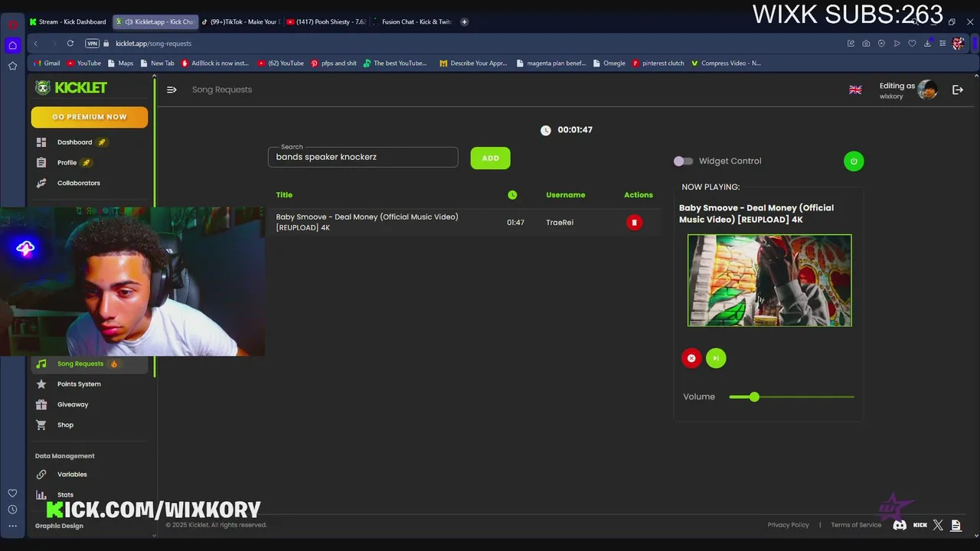Click the sidebar history clock icon
This screenshot has height=551, width=980.
pos(12,510)
